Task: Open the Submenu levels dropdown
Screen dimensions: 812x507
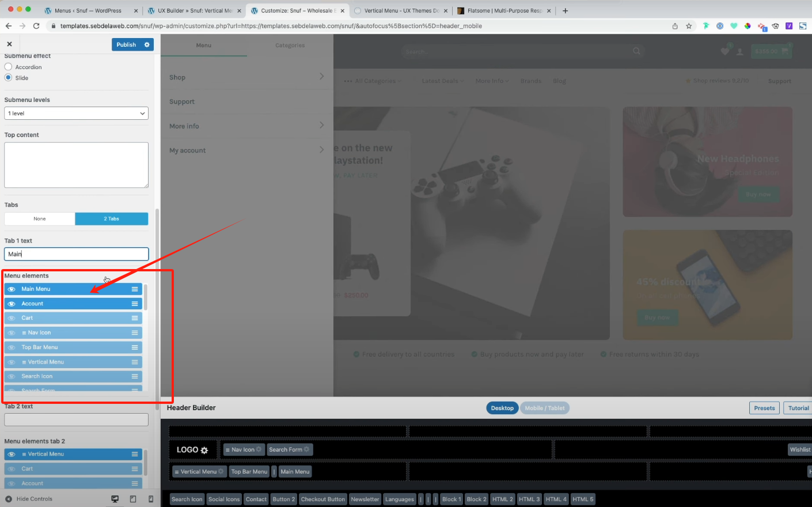Action: (76, 113)
